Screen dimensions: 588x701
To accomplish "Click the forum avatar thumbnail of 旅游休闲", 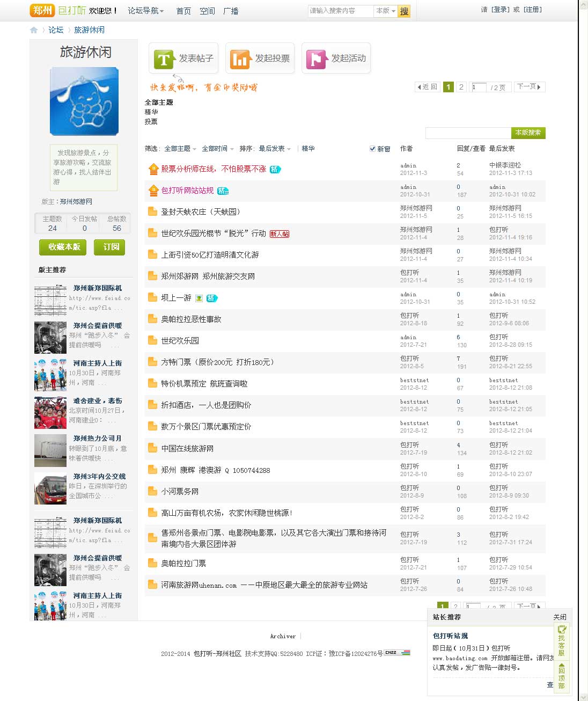I will pyautogui.click(x=83, y=101).
